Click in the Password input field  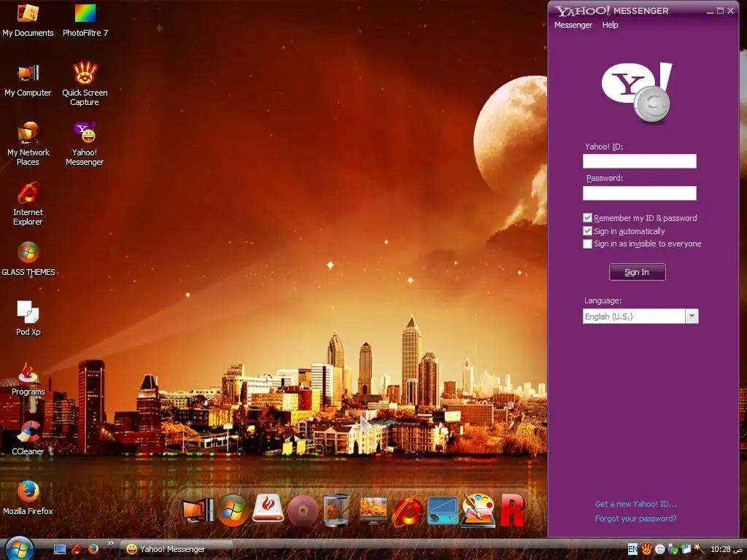pyautogui.click(x=639, y=192)
